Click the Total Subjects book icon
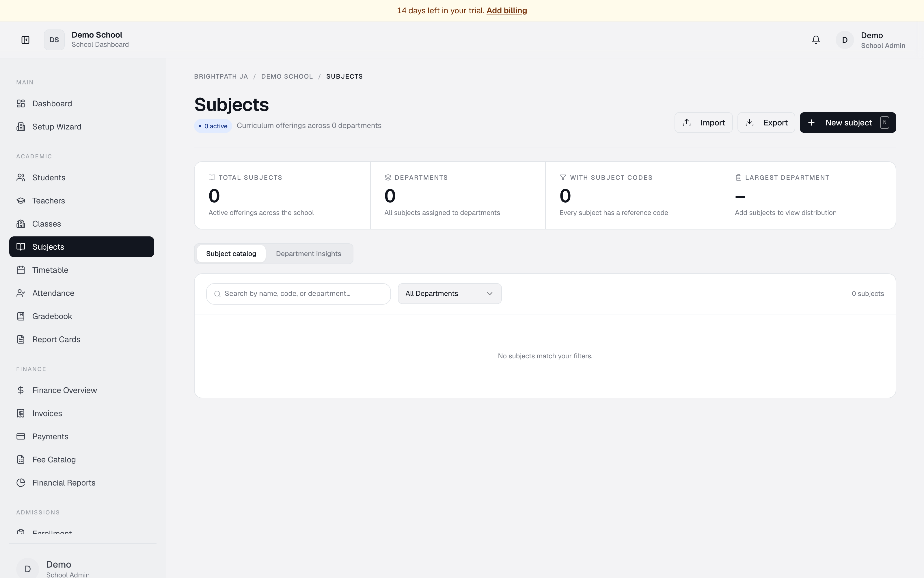924x578 pixels. [212, 177]
